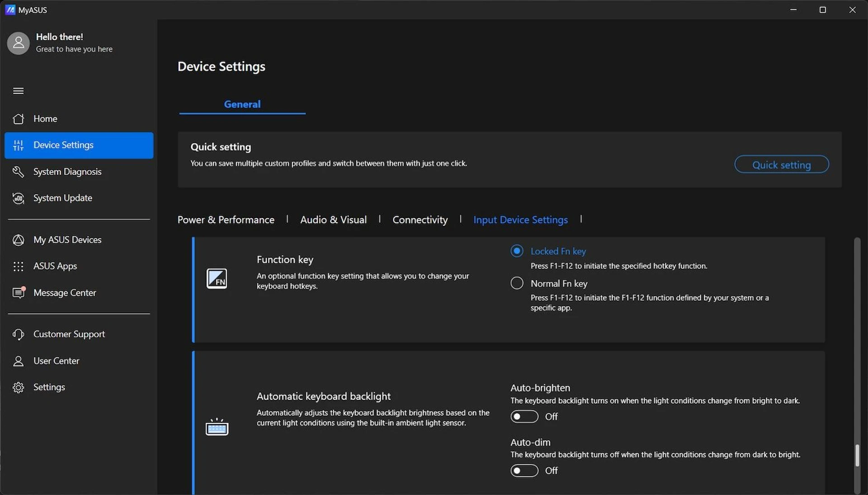Open User Center from sidebar
868x495 pixels.
point(79,361)
